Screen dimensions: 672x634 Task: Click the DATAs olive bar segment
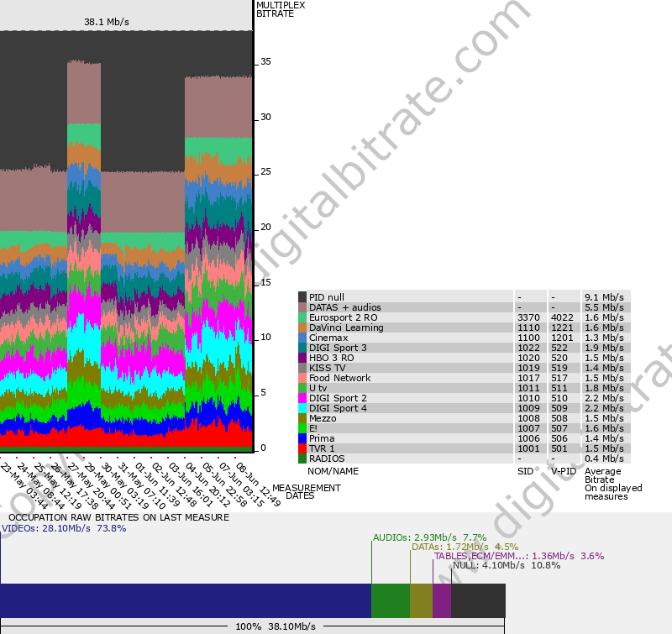pyautogui.click(x=422, y=600)
